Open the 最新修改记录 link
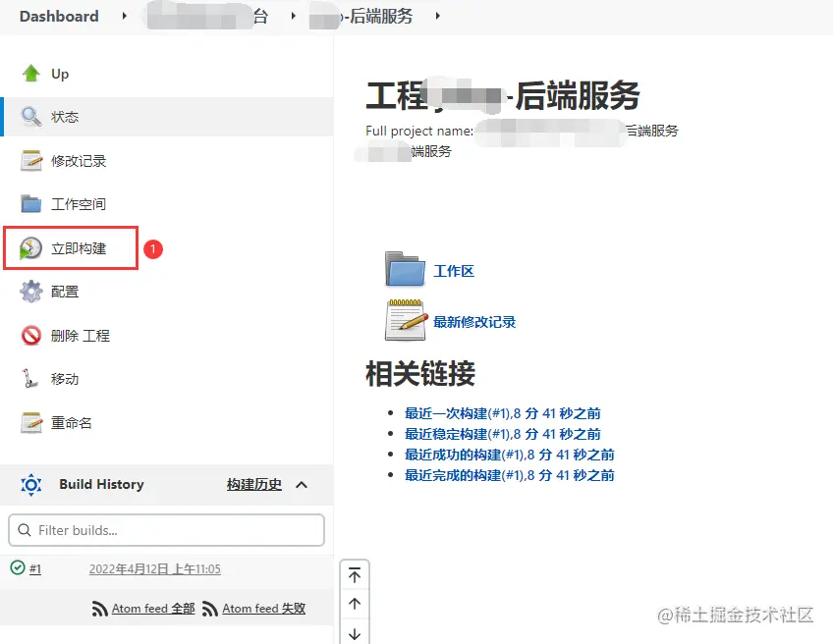The image size is (833, 644). pyautogui.click(x=474, y=322)
